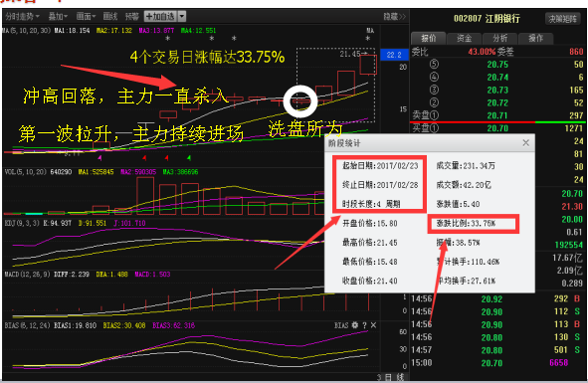Click the VOL(5,10,20) indicator label
The width and height of the screenshot is (588, 383).
(25, 172)
